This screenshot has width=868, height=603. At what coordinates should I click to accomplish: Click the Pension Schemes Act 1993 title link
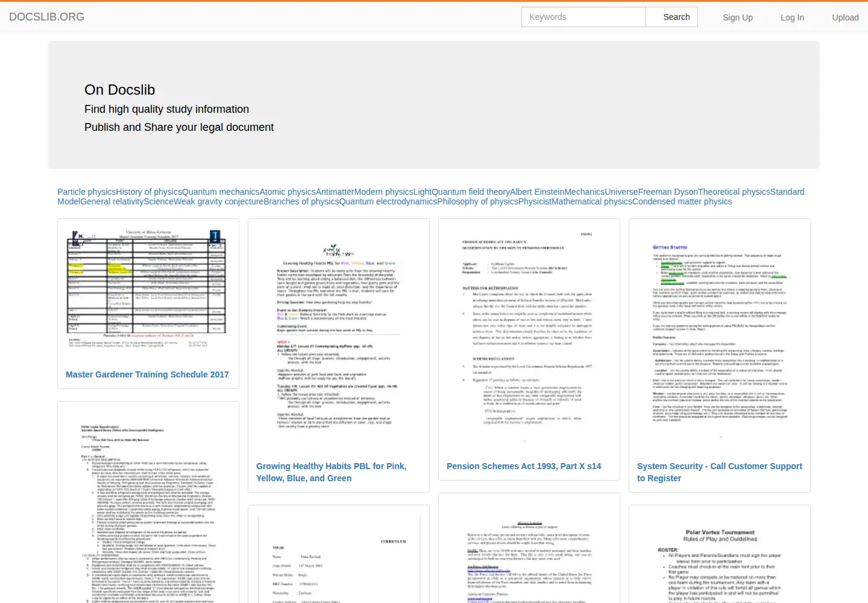click(524, 466)
